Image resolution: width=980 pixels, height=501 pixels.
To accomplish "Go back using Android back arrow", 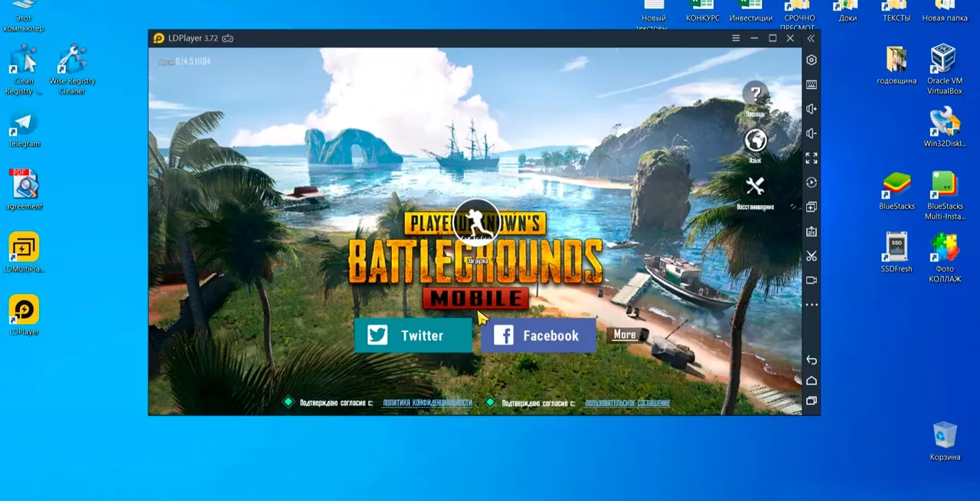I will tap(812, 360).
